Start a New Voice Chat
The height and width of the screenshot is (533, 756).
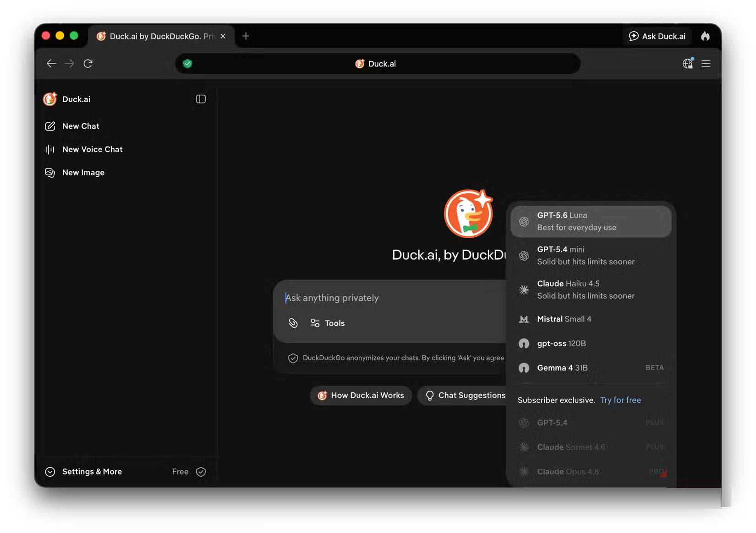84,149
